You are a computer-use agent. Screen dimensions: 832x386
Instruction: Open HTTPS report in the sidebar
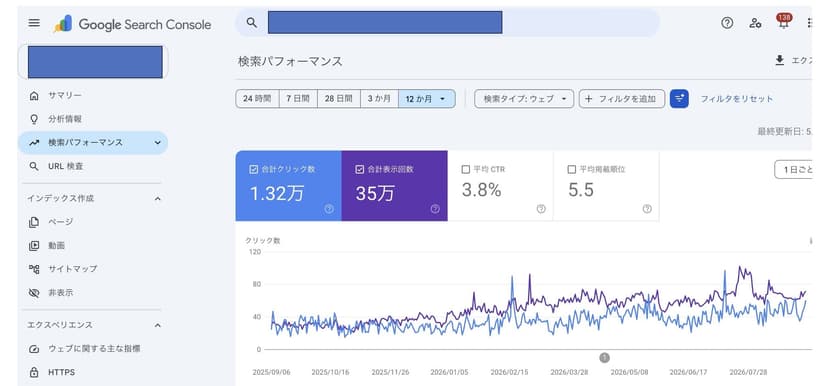(x=93, y=372)
